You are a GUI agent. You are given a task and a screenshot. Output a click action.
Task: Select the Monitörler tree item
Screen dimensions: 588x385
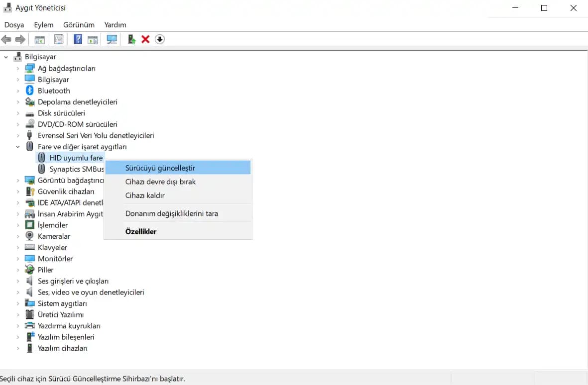(55, 259)
